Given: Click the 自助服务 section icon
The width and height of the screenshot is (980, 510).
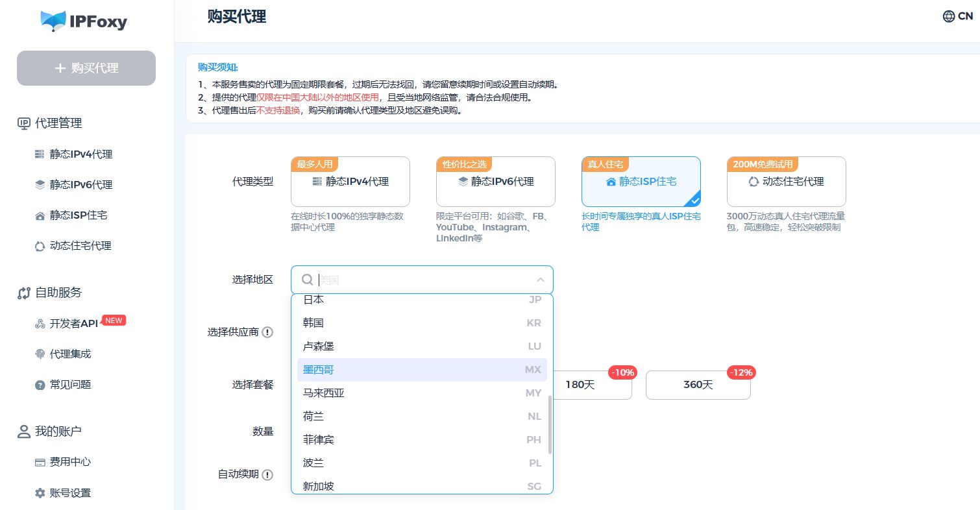Looking at the screenshot, I should 23,293.
